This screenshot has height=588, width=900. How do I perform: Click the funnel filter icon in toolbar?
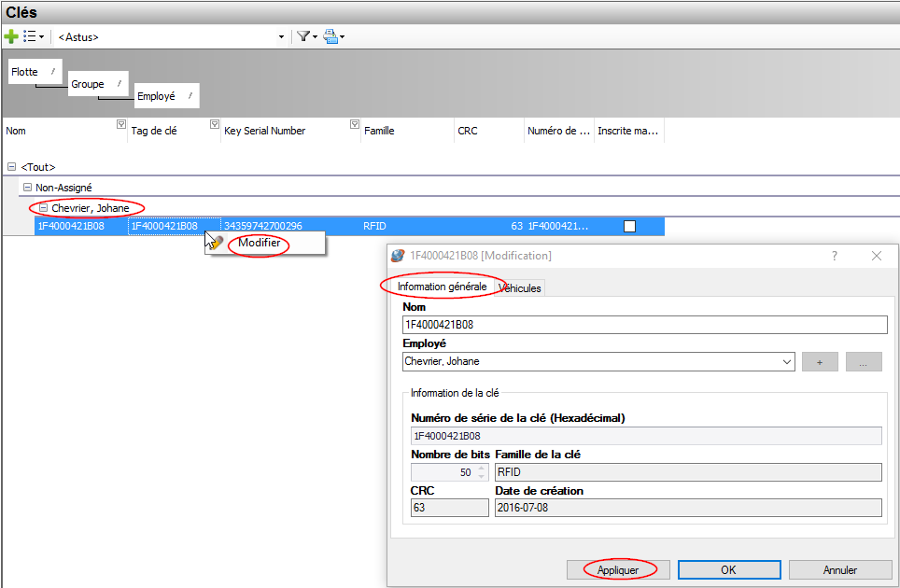tap(303, 36)
